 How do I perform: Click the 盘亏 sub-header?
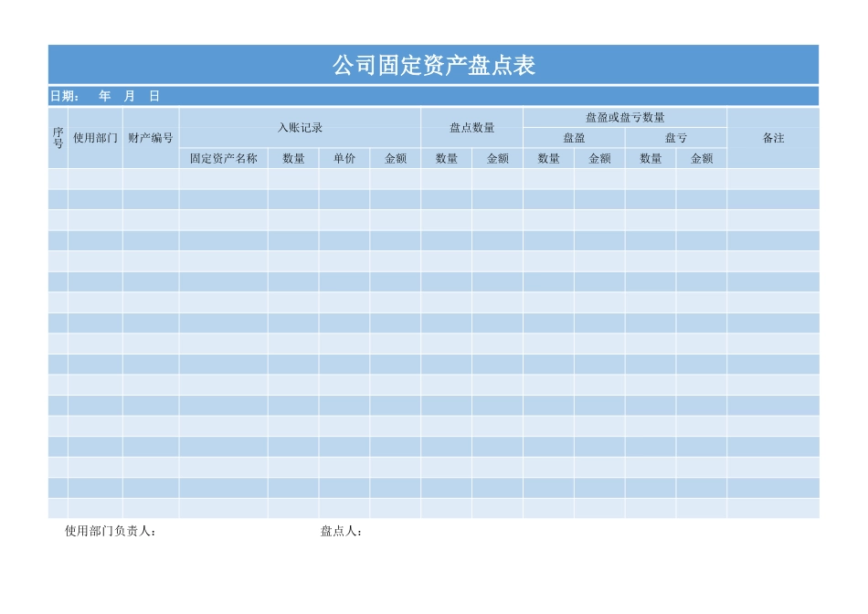tap(676, 138)
